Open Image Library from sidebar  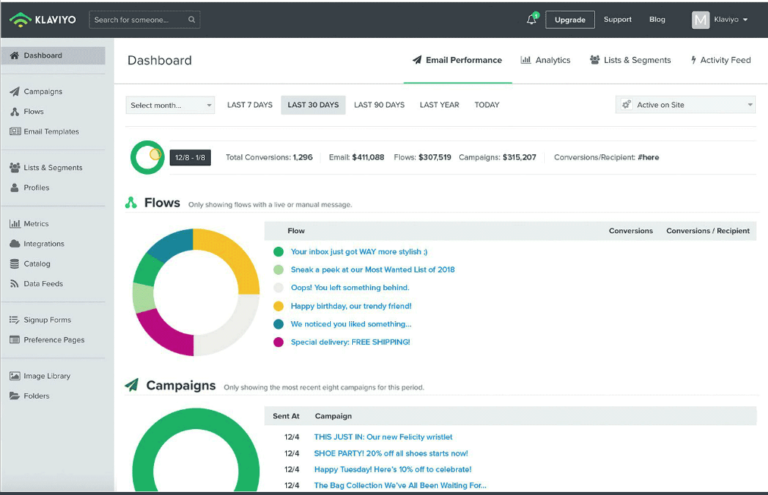tap(46, 376)
